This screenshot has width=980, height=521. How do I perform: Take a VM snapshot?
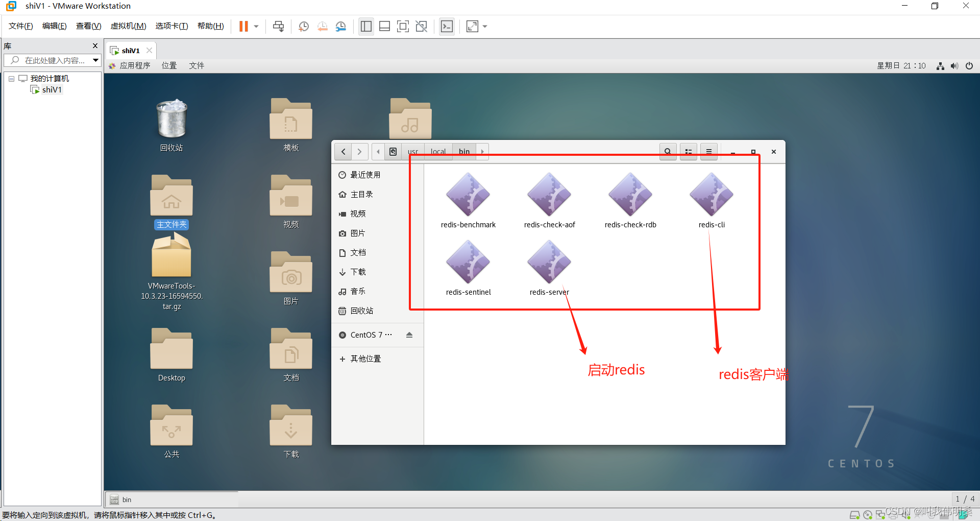coord(304,27)
